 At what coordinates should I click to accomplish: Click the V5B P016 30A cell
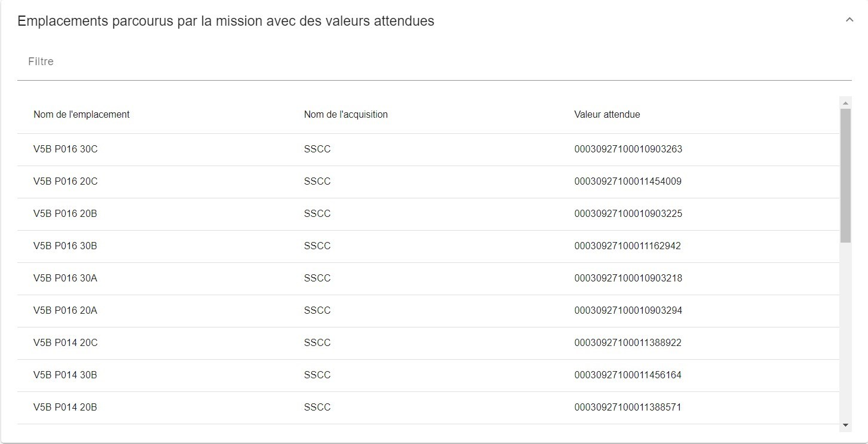65,278
